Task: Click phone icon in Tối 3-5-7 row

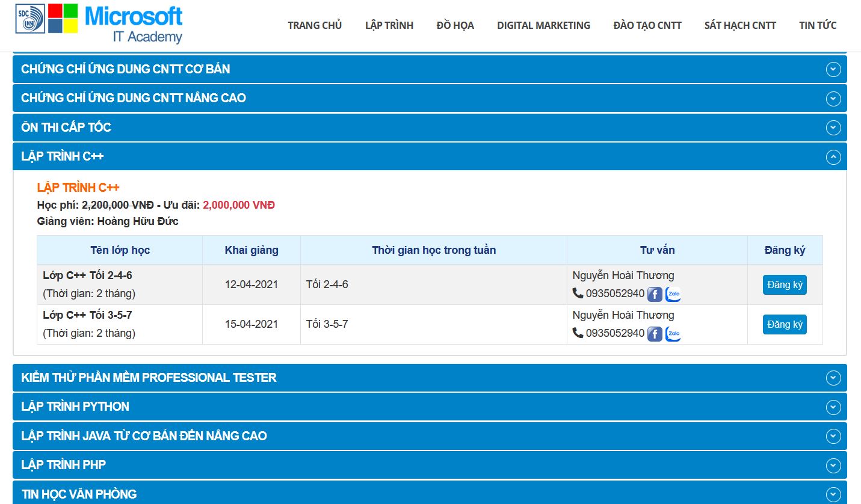Action: click(578, 333)
